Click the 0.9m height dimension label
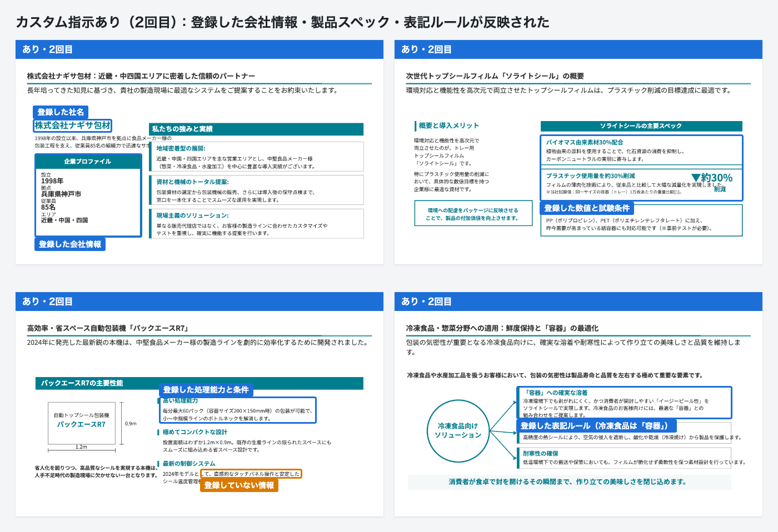Viewport: 778px width, 532px height. pos(131,424)
